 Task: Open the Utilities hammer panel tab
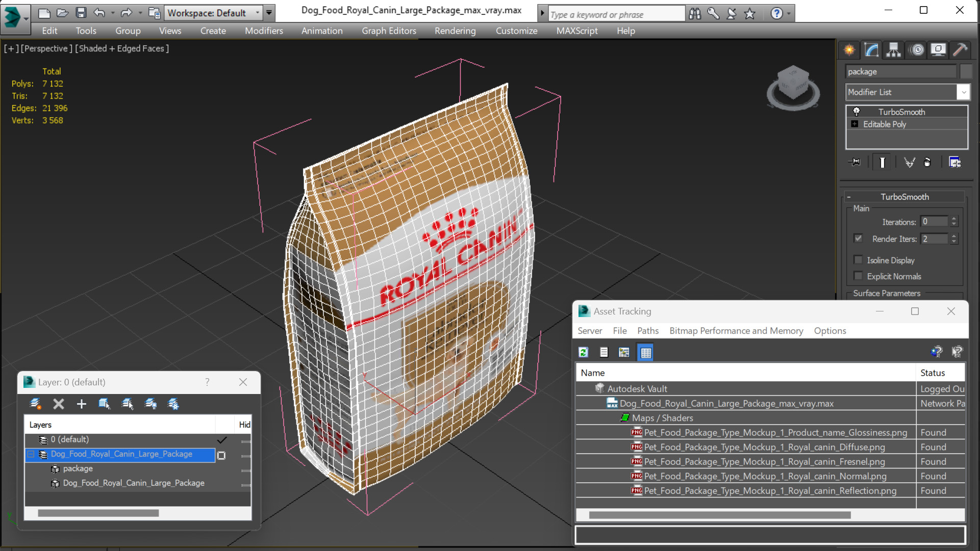960,49
